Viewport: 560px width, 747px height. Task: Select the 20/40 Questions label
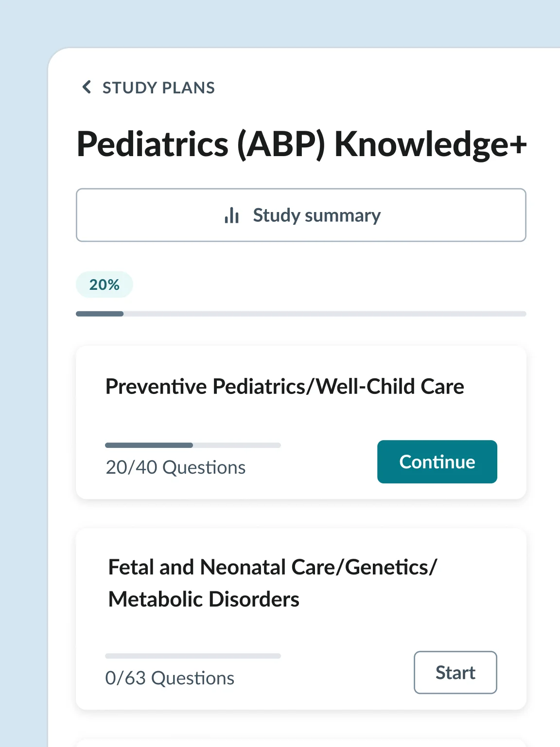click(175, 467)
